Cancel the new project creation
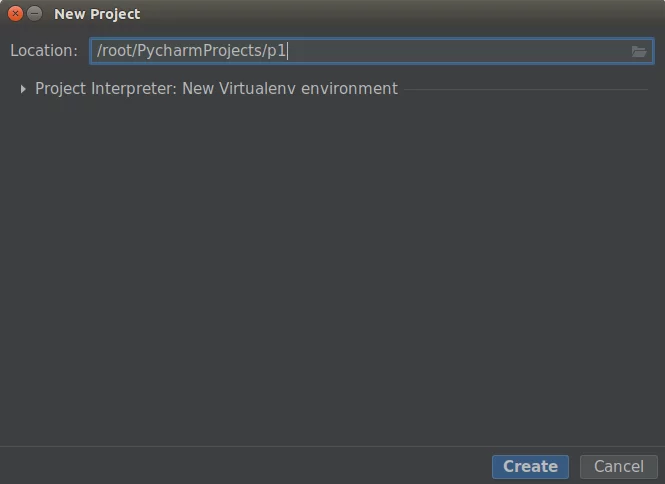This screenshot has width=665, height=484. pos(618,467)
